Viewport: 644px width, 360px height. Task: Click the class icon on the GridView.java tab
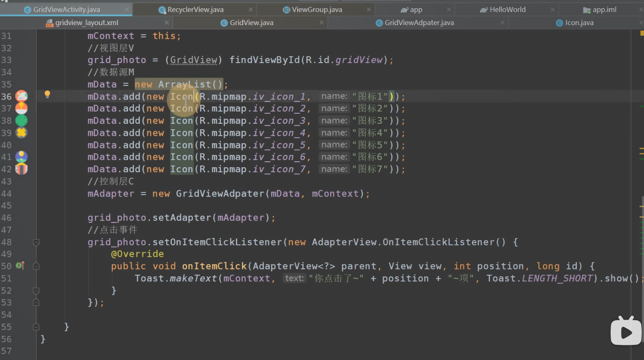[x=224, y=23]
